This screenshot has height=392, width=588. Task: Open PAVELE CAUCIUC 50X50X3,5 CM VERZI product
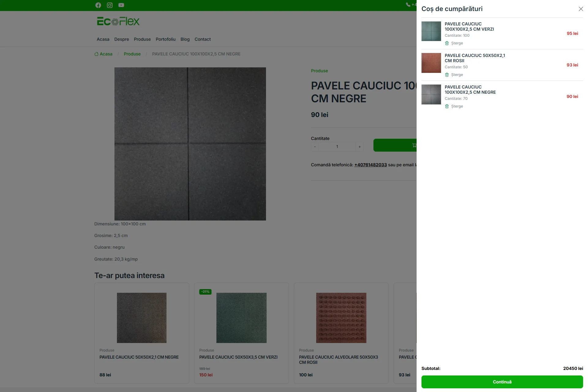coord(238,357)
